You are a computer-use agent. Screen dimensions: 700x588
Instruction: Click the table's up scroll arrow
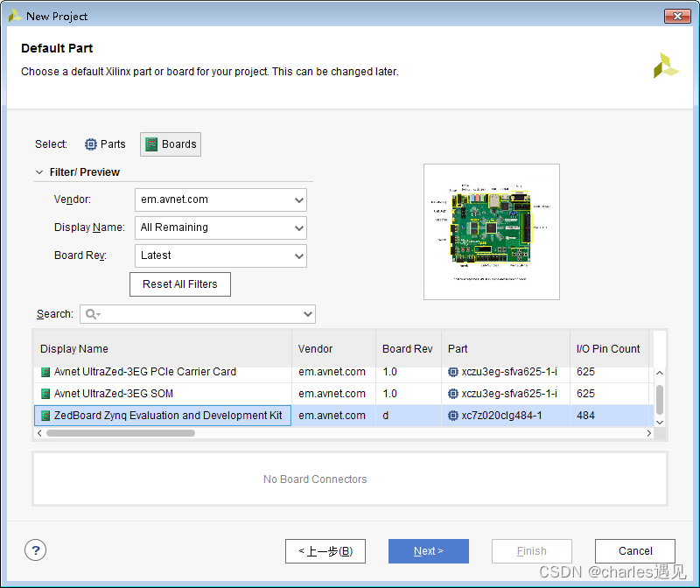click(660, 373)
